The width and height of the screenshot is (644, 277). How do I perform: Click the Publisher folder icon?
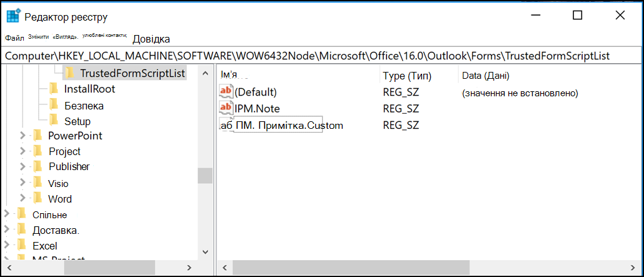[38, 166]
